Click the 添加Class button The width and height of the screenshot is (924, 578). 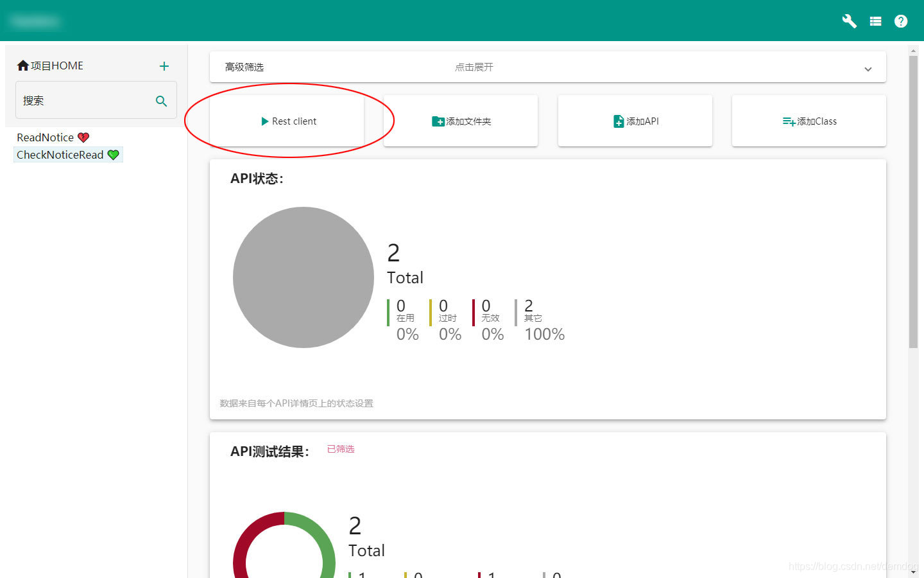tap(809, 121)
